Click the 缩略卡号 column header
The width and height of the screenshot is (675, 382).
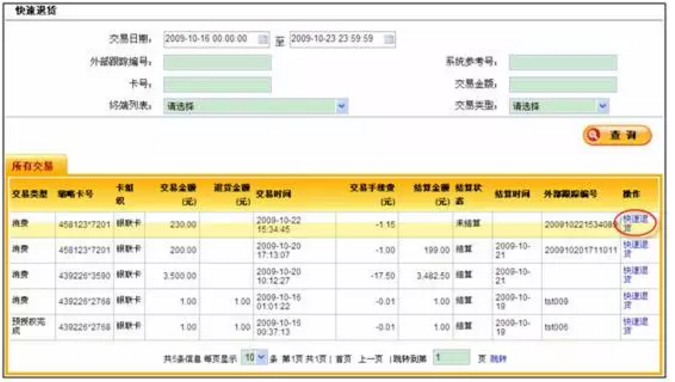(x=75, y=194)
